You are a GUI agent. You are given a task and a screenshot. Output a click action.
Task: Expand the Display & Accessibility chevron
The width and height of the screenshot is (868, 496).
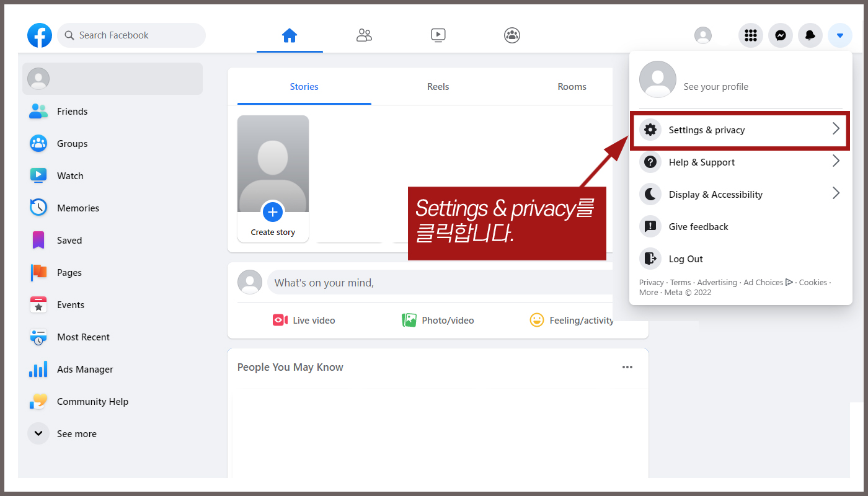click(x=836, y=193)
